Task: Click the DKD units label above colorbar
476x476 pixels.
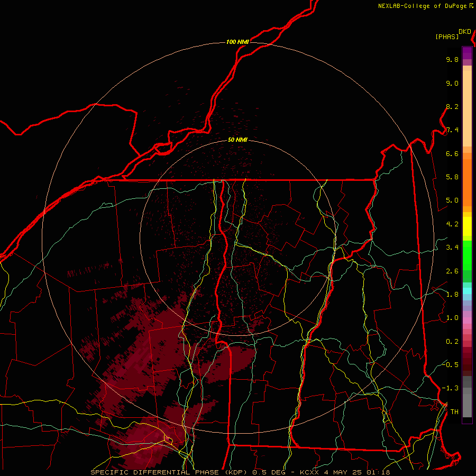Action: click(x=465, y=32)
